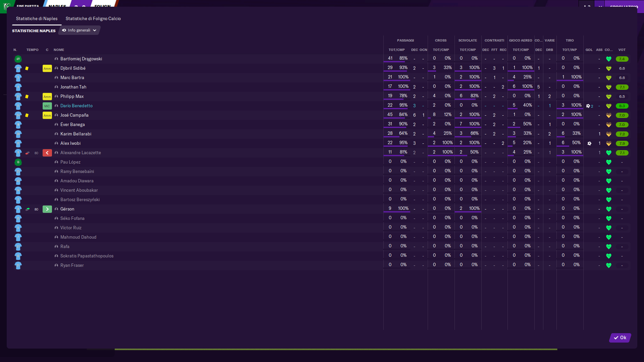Open Amadou Diawara's player profile
The height and width of the screenshot is (362, 644).
point(77,181)
